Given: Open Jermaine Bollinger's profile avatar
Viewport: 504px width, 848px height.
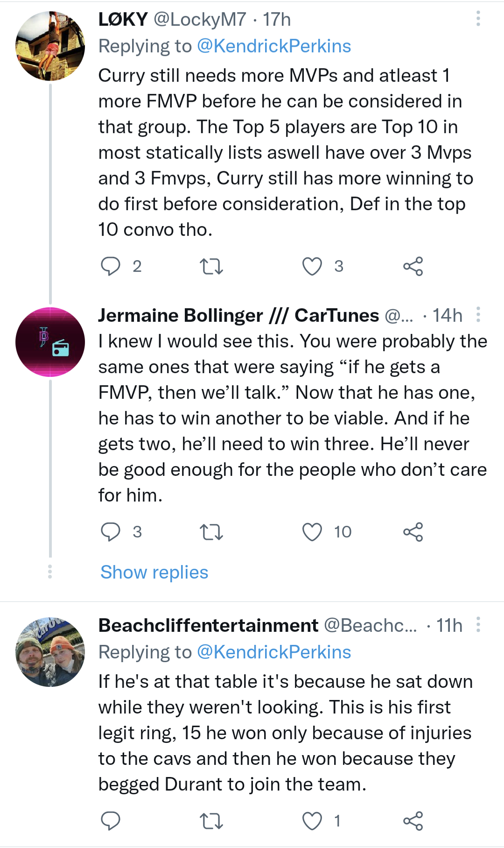Looking at the screenshot, I should tap(50, 342).
